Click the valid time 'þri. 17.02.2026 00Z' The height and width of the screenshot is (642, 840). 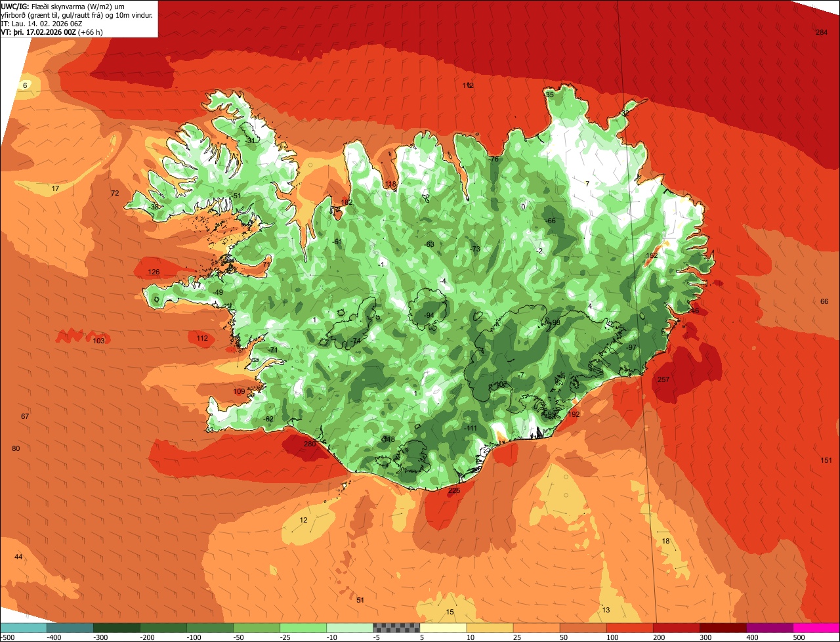point(44,32)
